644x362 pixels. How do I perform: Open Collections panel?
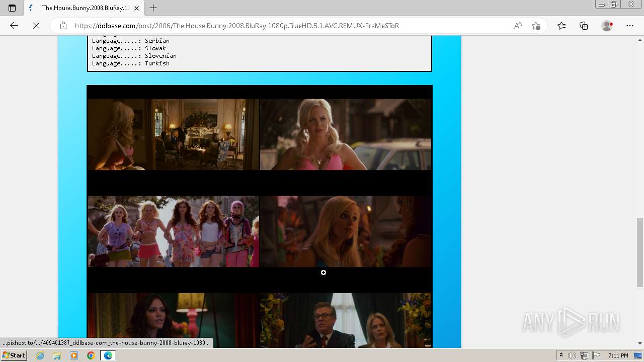click(x=584, y=26)
